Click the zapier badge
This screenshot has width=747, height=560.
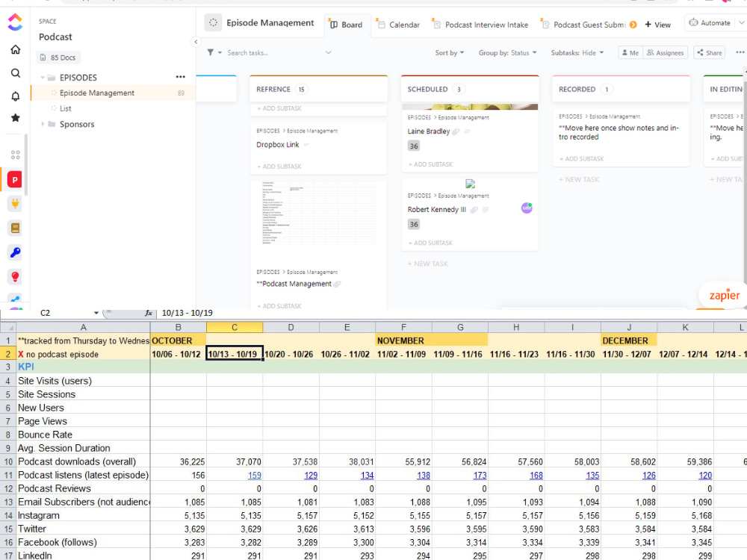point(724,295)
